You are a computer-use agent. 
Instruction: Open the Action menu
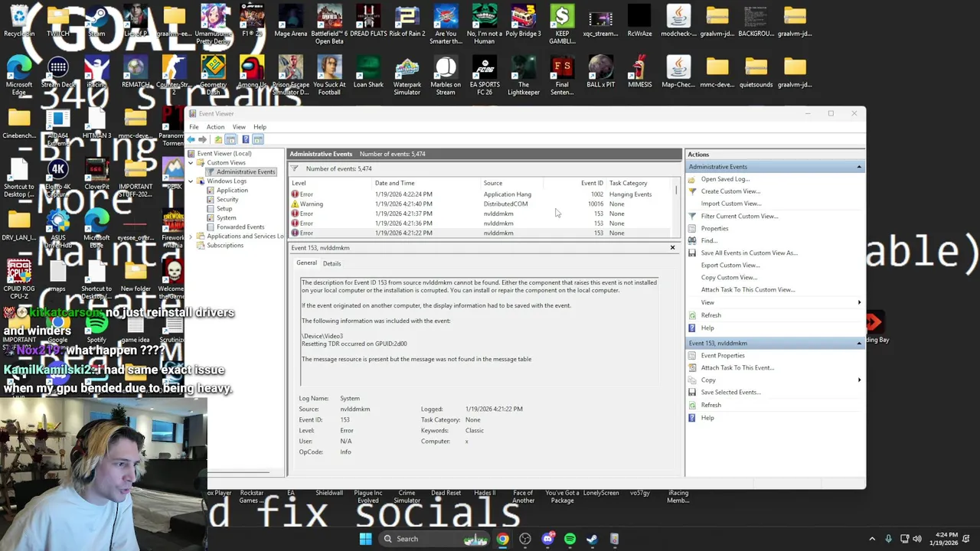pos(215,127)
